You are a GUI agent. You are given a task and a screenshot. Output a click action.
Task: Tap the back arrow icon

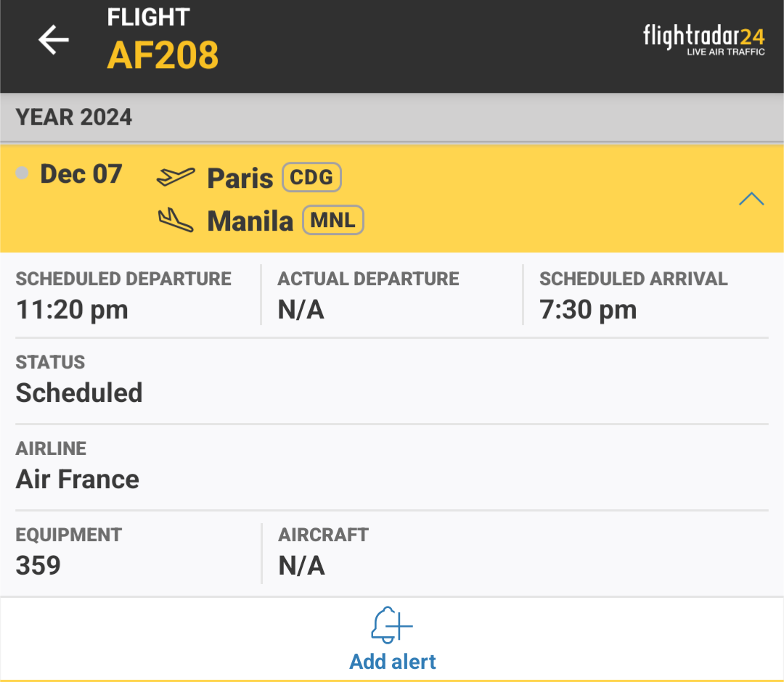click(x=54, y=40)
